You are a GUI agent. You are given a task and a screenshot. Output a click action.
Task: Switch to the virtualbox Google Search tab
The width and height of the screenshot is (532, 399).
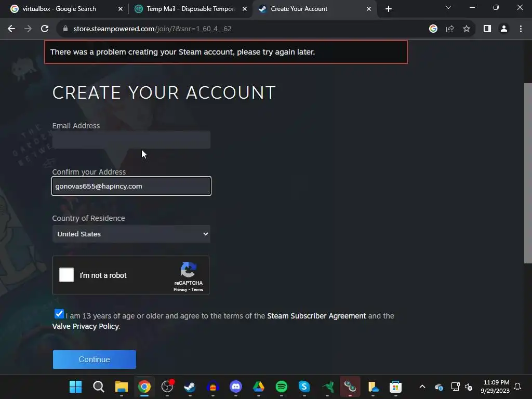click(x=59, y=9)
